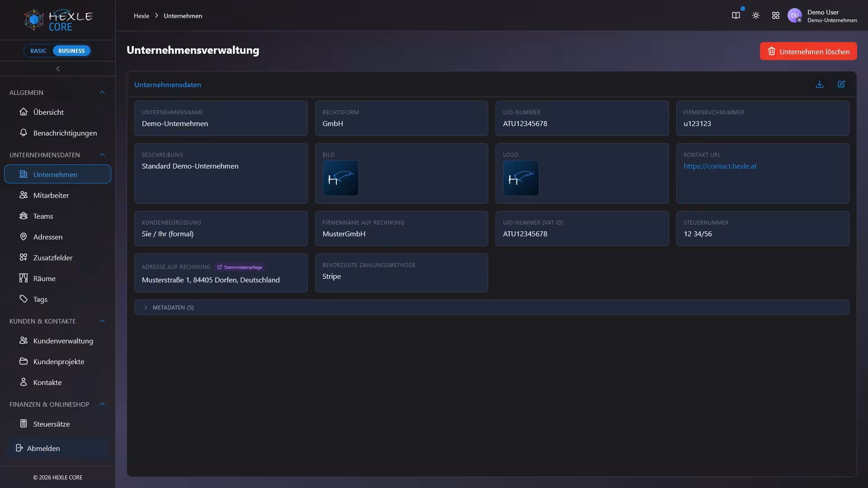The height and width of the screenshot is (488, 868).
Task: Click the logout icon beside Abmelden
Action: click(19, 448)
